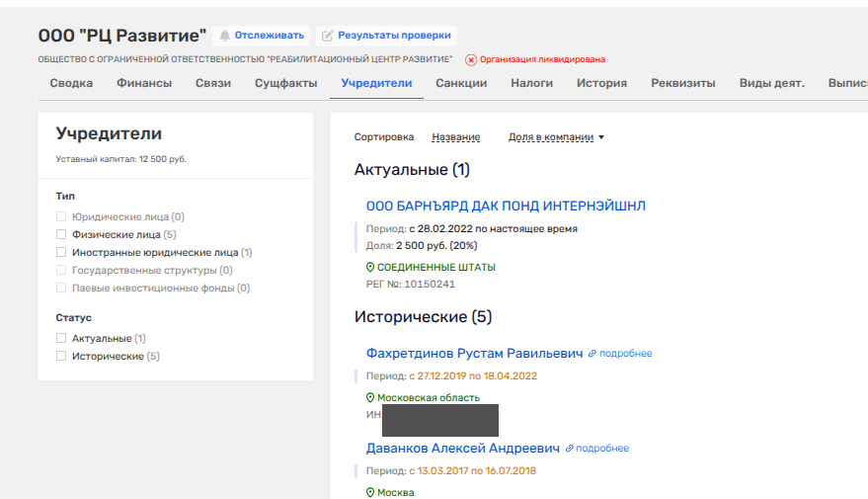Click link icon beside Фахретдинов's подробнее
Screen dimensions: 868x499
click(x=592, y=354)
